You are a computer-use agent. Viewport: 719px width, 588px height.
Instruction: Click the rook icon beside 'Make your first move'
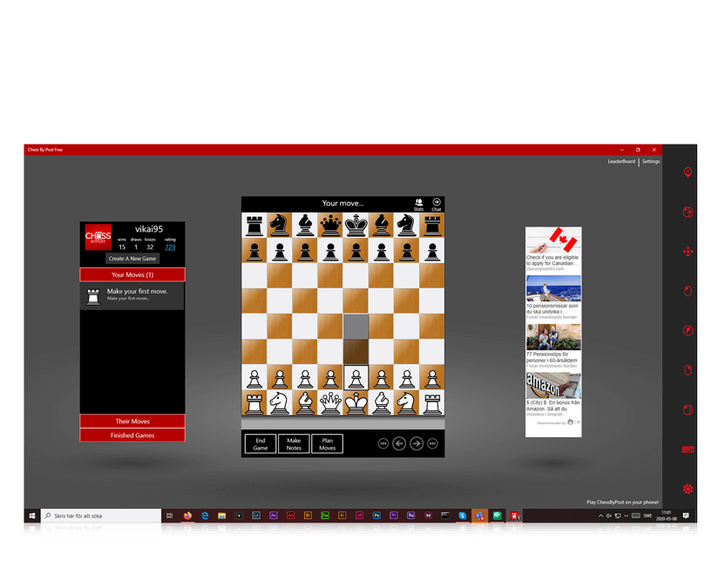(x=93, y=295)
